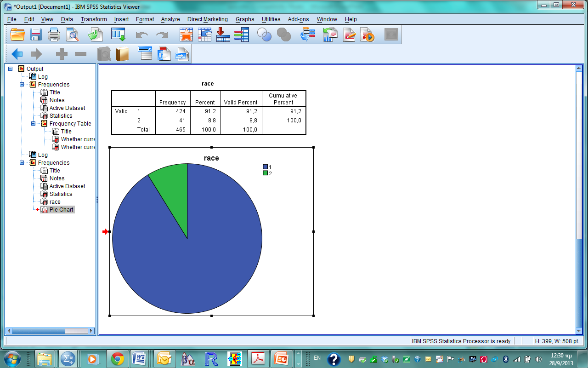Select the Statistics item under first Frequencies
Screen dimensions: 588x368
pos(61,116)
